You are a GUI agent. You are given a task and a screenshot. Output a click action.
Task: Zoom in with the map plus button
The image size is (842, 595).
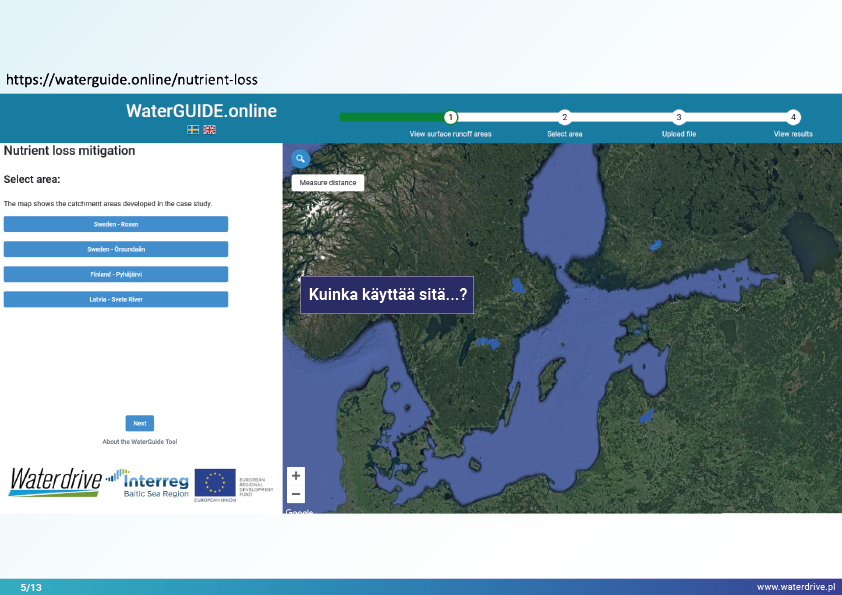(296, 476)
